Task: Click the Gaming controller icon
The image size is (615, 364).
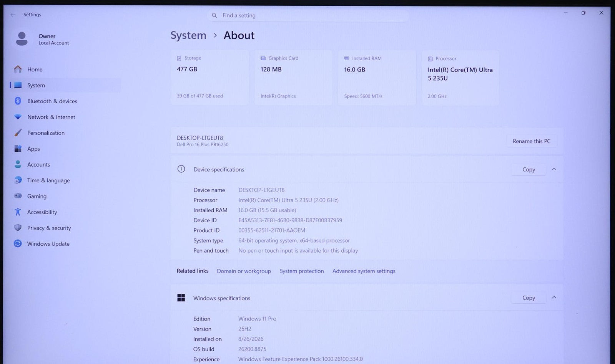Action: pyautogui.click(x=18, y=196)
